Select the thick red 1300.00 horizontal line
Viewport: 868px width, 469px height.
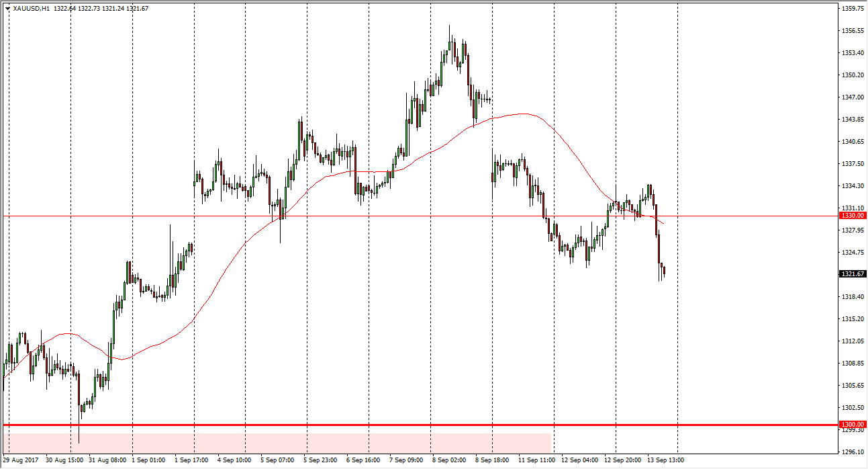pos(403,425)
